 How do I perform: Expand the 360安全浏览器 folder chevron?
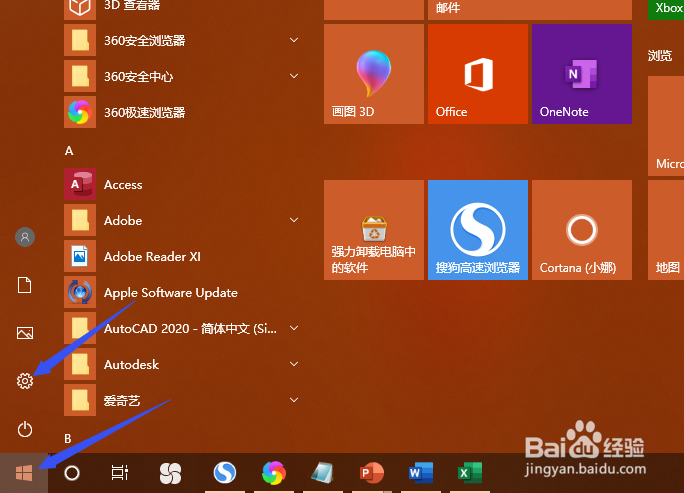click(x=294, y=40)
